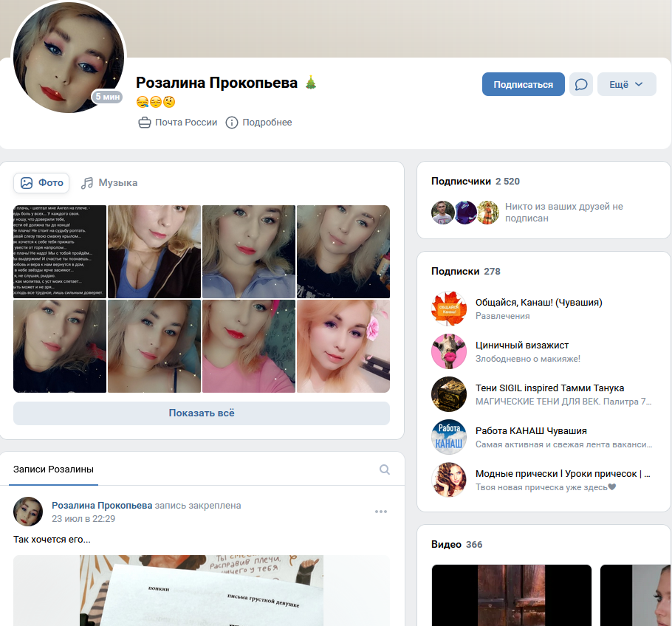Open Тени SIGIL inspired Тамми Танука
672x626 pixels.
(x=549, y=388)
